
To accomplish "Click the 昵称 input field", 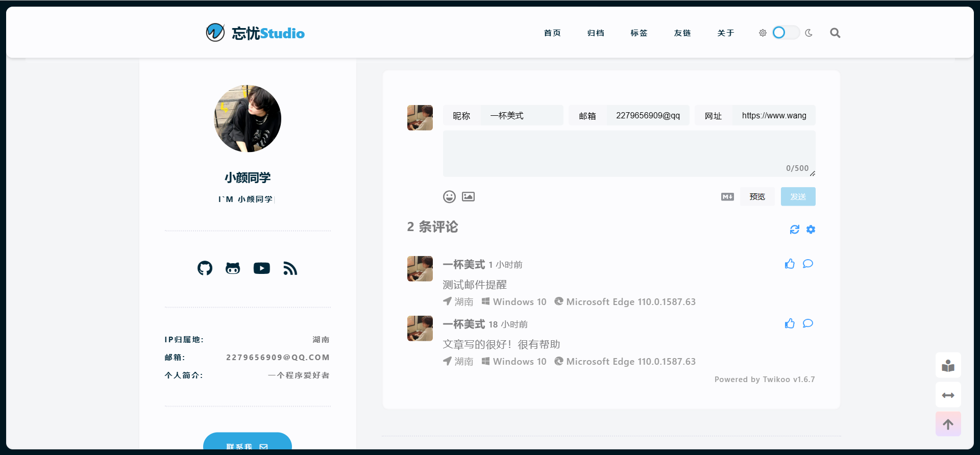I will (522, 115).
